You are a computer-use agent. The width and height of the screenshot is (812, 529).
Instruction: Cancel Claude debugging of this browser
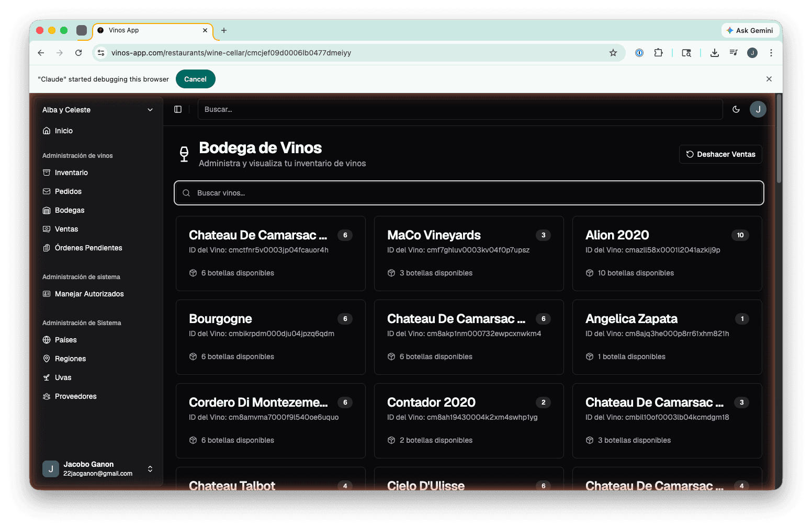pyautogui.click(x=196, y=79)
